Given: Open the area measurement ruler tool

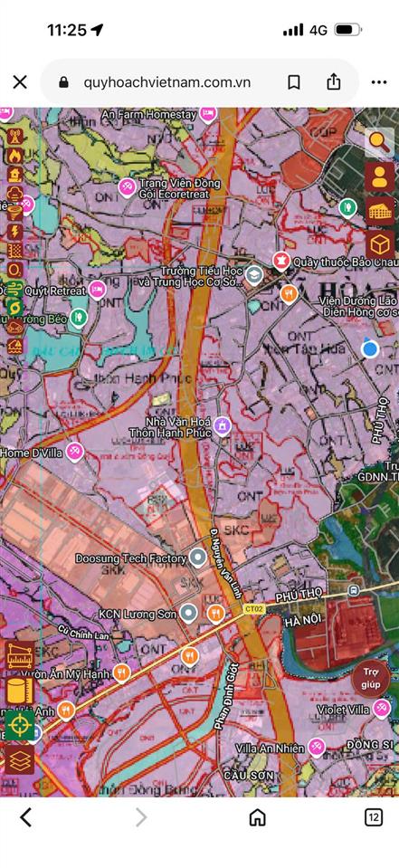Looking at the screenshot, I should pos(20,656).
